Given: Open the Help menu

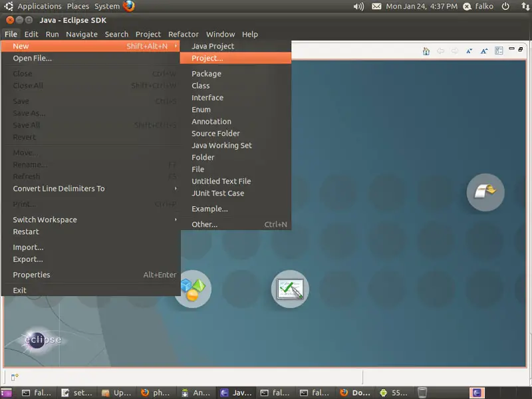Looking at the screenshot, I should [250, 35].
